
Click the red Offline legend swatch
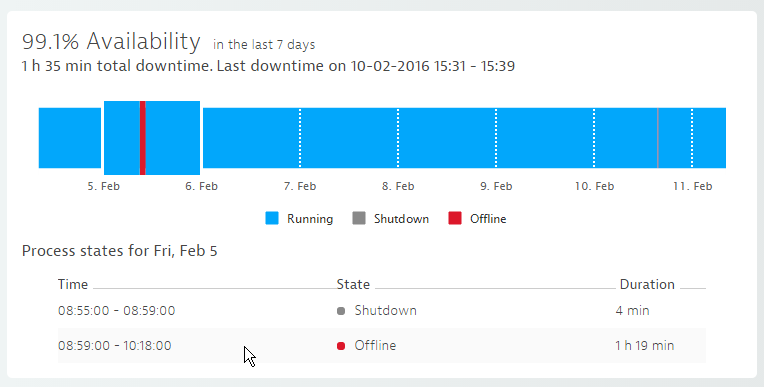(x=455, y=218)
